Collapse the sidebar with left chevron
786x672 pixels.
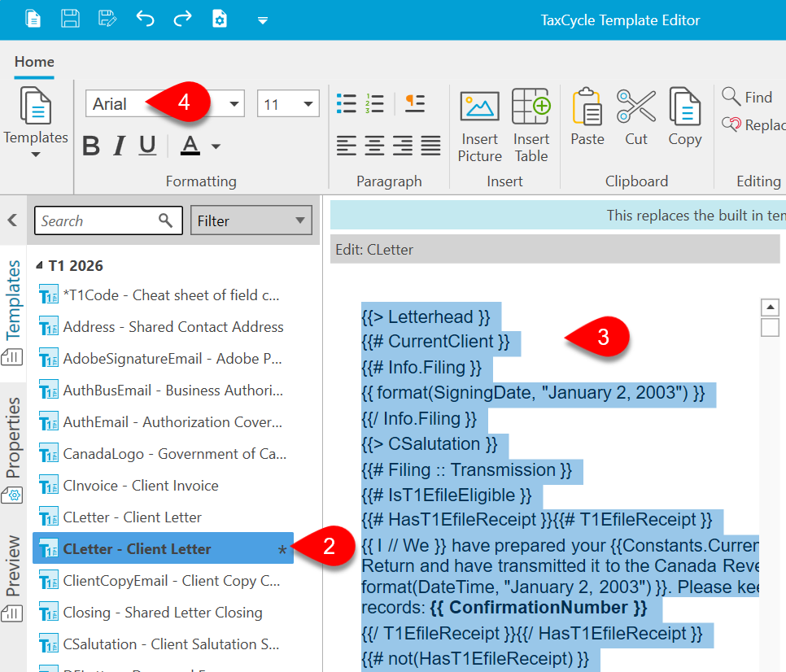(12, 220)
